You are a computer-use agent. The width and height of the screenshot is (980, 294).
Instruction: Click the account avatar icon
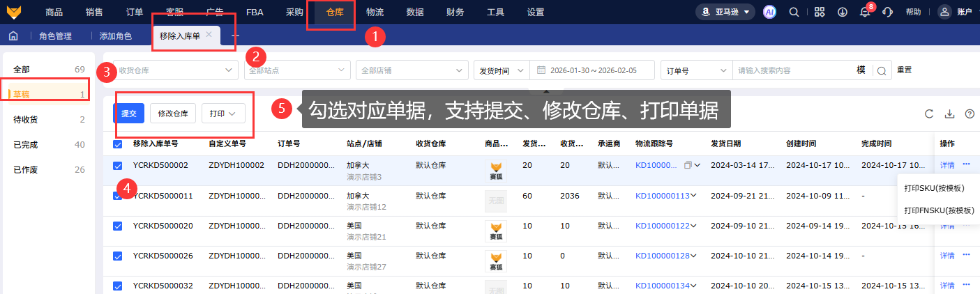(944, 12)
